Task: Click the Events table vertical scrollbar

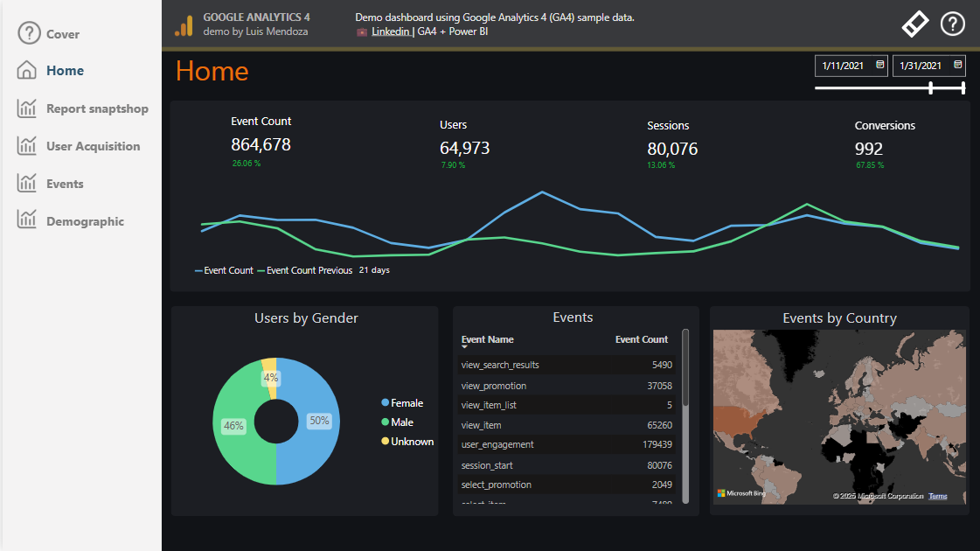Action: pos(685,367)
